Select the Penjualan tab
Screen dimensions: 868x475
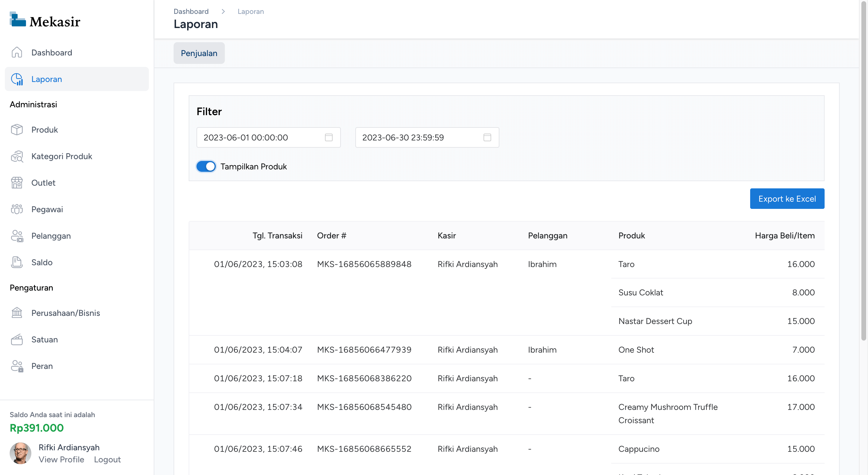click(x=199, y=53)
